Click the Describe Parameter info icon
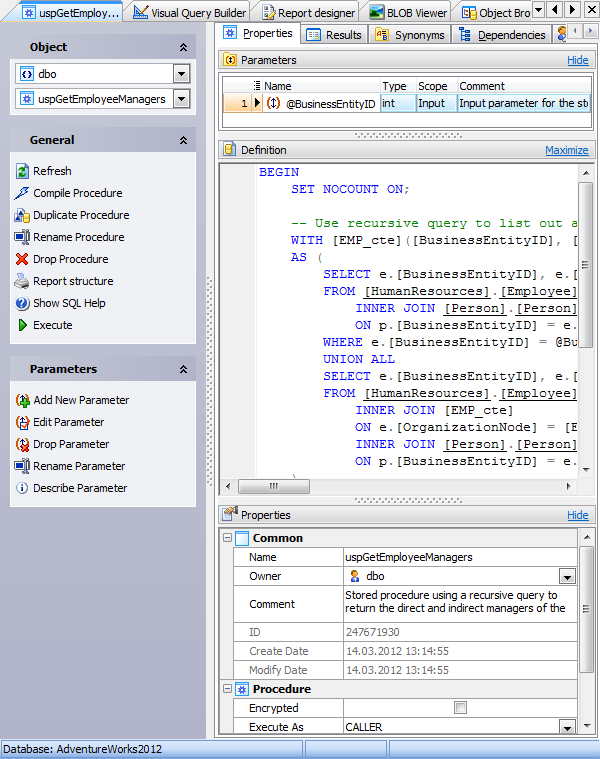Screen dimensions: 600x759 point(23,488)
